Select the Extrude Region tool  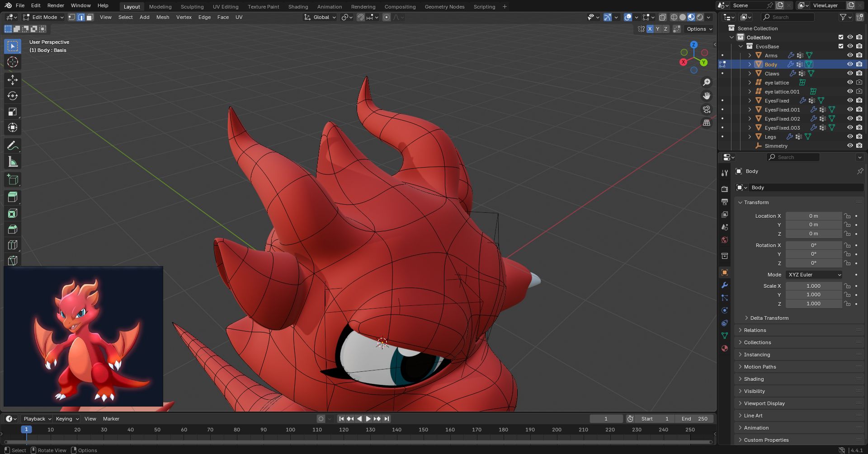tap(13, 197)
